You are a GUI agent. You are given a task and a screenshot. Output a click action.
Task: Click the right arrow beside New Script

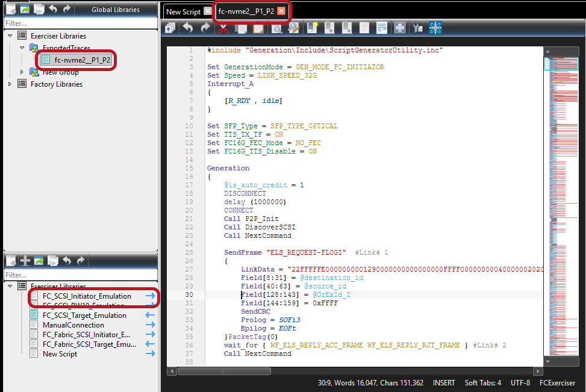pos(150,353)
